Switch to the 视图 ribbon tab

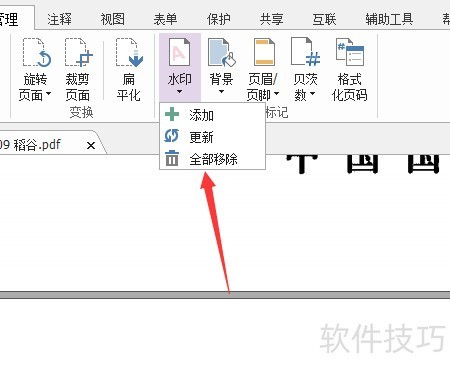click(x=113, y=19)
